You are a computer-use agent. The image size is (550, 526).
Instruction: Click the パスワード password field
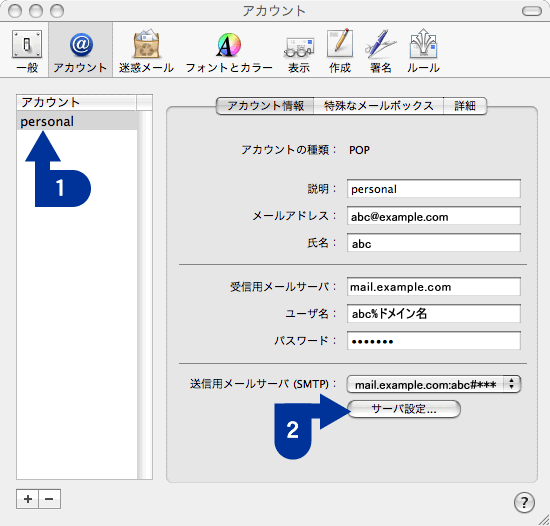click(x=434, y=340)
